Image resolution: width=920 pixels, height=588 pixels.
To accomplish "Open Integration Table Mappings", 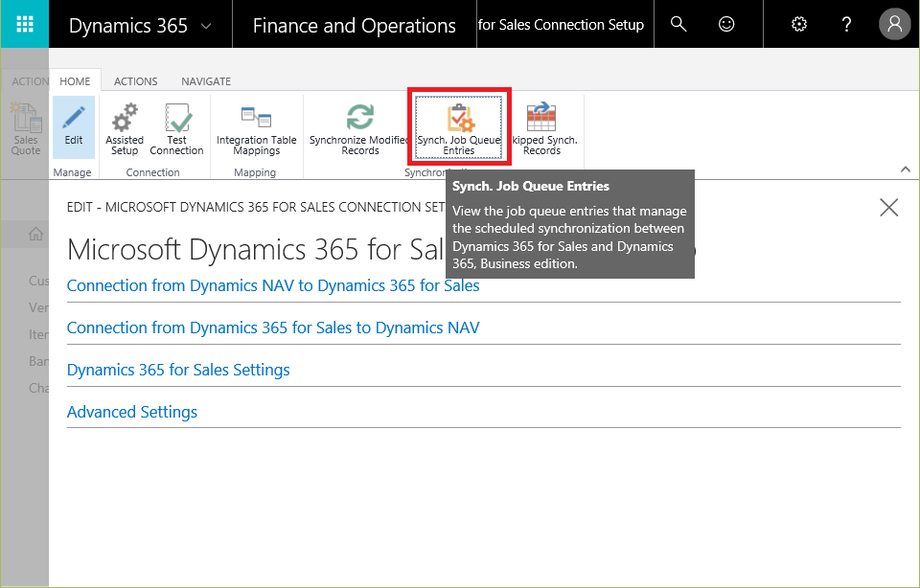I will [257, 129].
